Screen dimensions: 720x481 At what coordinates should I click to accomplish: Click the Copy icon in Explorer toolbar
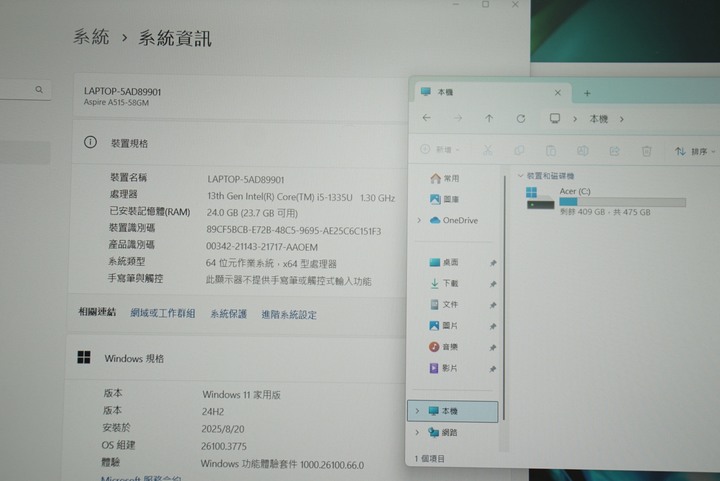[519, 150]
